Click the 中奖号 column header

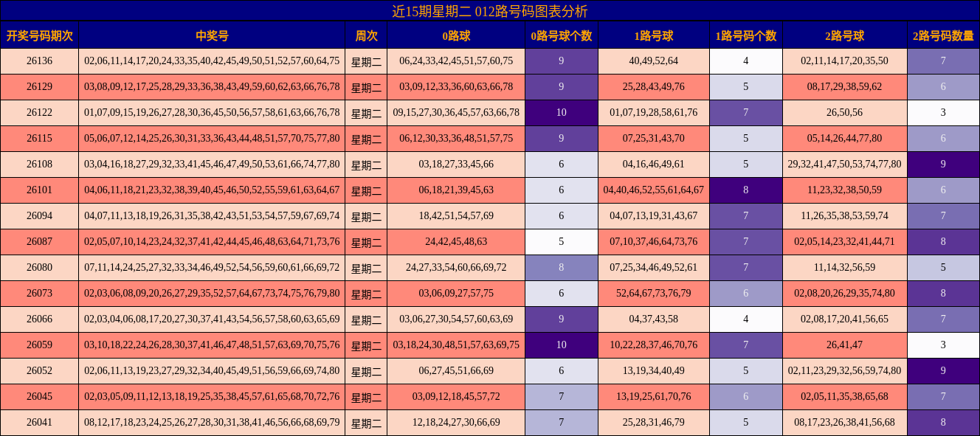coord(212,35)
